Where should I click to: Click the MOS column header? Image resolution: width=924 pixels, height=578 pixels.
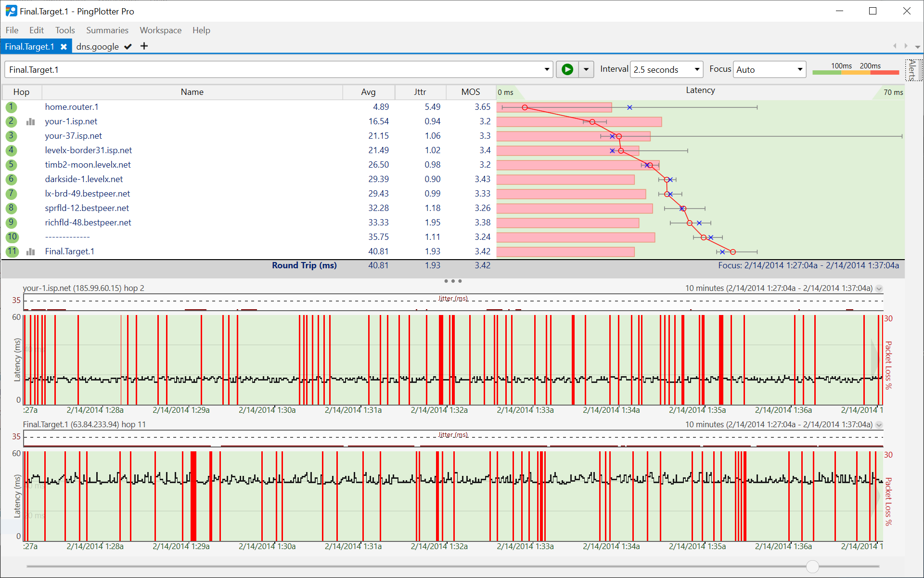[470, 92]
